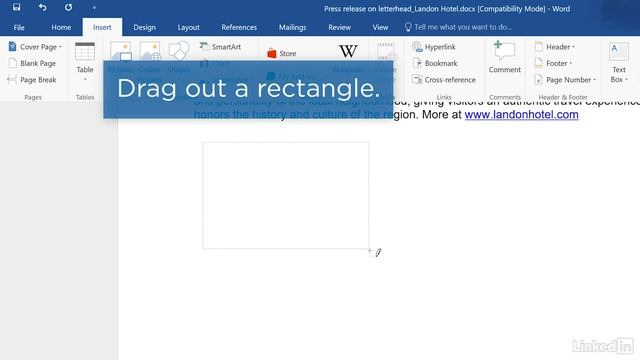The width and height of the screenshot is (640, 360).
Task: Click inside the drawn rectangle shape
Action: click(x=286, y=196)
